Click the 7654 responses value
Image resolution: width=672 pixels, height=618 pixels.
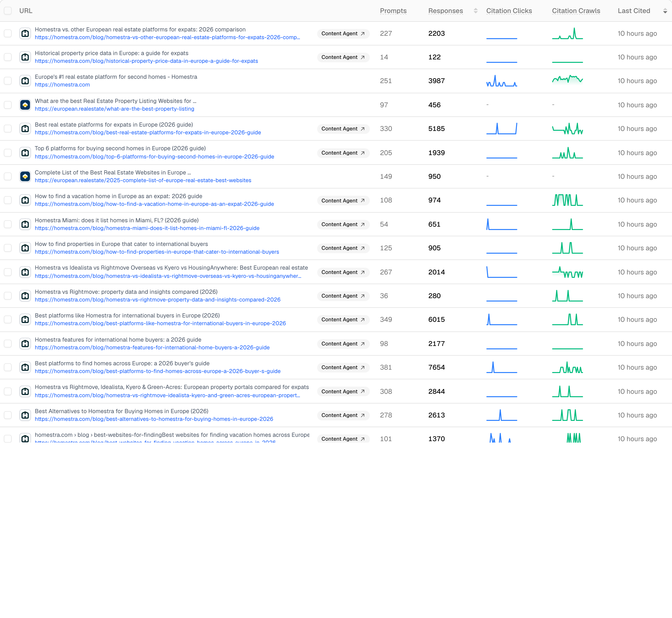[436, 367]
